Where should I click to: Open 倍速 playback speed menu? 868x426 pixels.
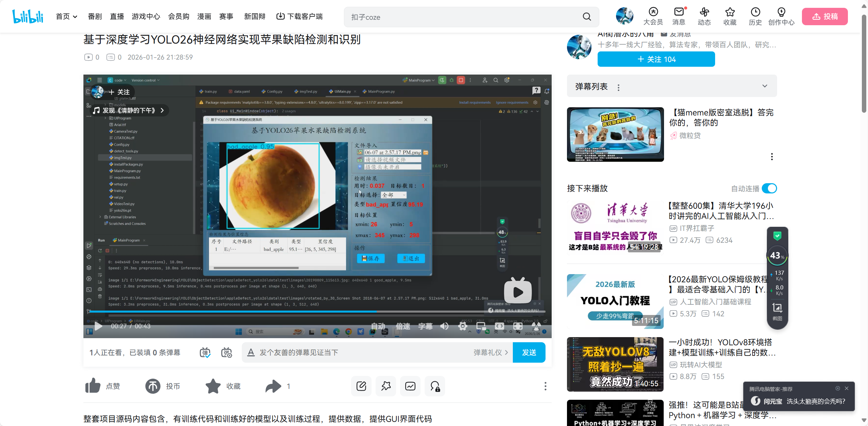point(403,326)
